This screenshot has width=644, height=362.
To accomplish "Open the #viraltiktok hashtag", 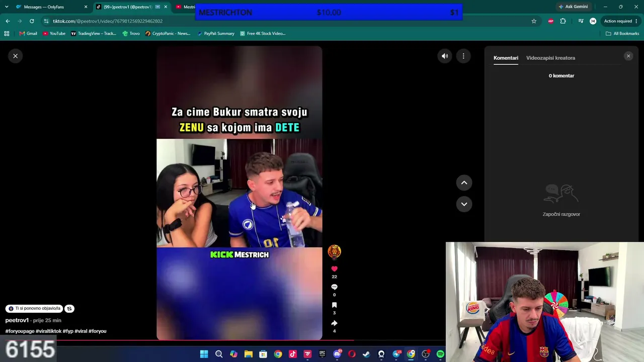I will tap(48, 331).
